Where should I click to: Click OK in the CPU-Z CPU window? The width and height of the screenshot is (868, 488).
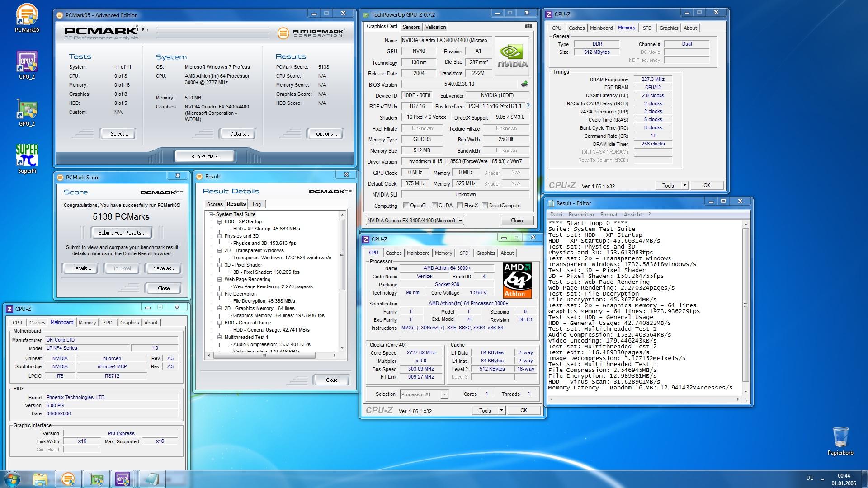point(524,410)
